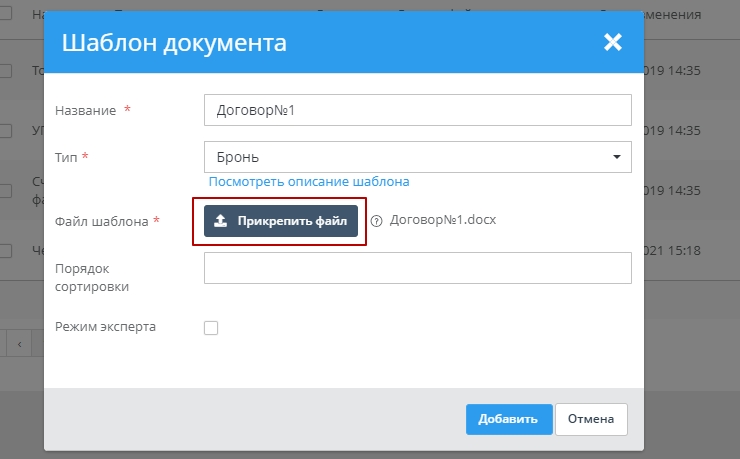The width and height of the screenshot is (740, 459).
Task: Click the table row dated 021 15:18
Action: pos(690,250)
